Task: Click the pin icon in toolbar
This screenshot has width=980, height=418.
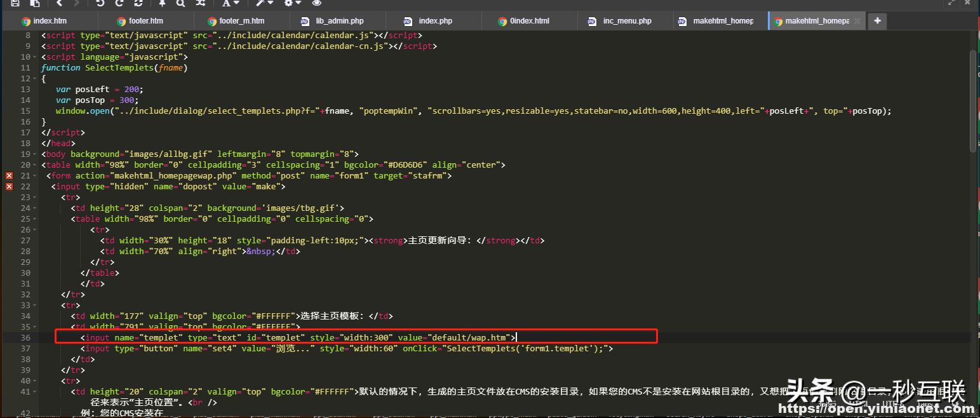Action: tap(162, 3)
